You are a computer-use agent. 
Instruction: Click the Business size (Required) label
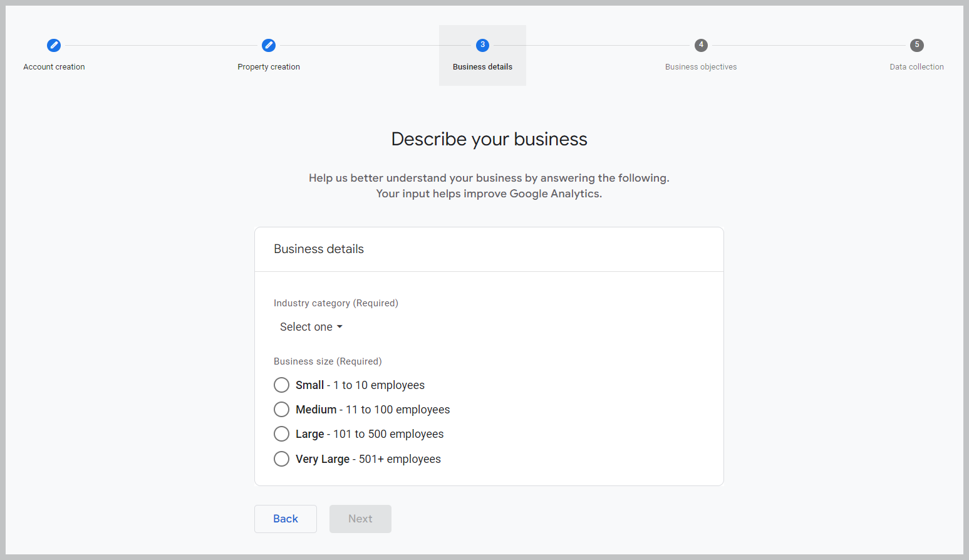pos(328,361)
